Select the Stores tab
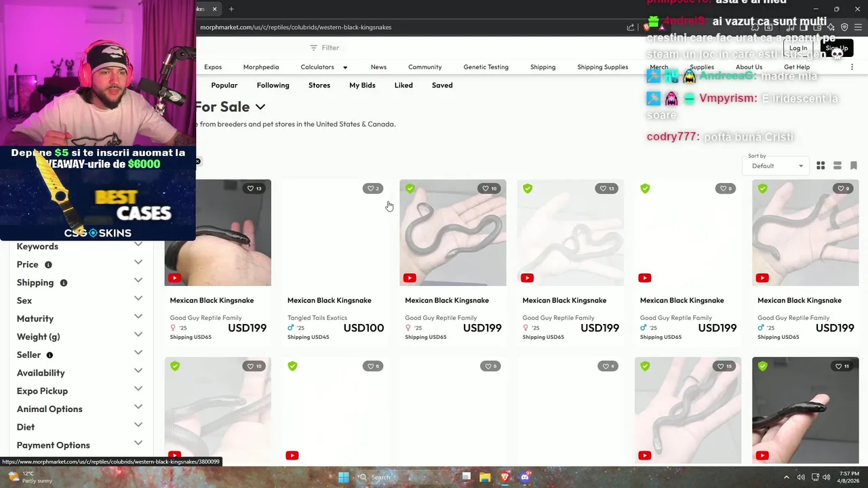Viewport: 868px width, 488px height. (x=319, y=85)
